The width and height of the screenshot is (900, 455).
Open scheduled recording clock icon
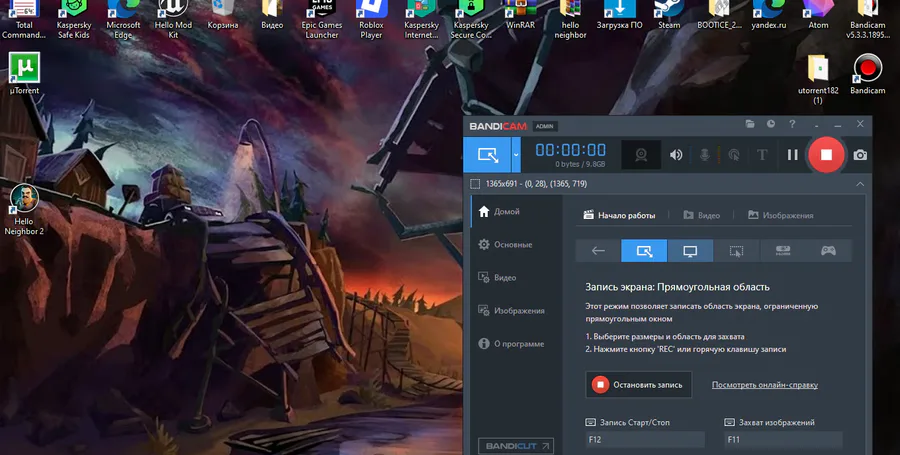(x=771, y=124)
